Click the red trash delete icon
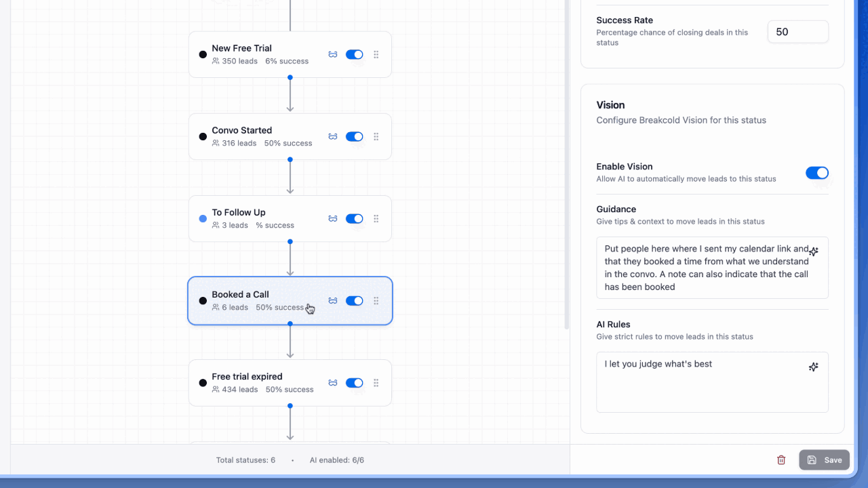Image resolution: width=868 pixels, height=488 pixels. click(x=781, y=460)
